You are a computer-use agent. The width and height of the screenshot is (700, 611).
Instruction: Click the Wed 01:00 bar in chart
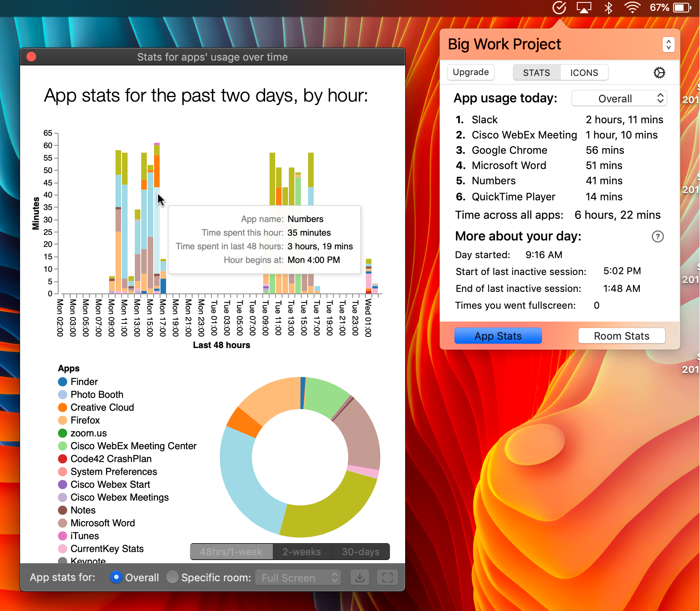369,277
